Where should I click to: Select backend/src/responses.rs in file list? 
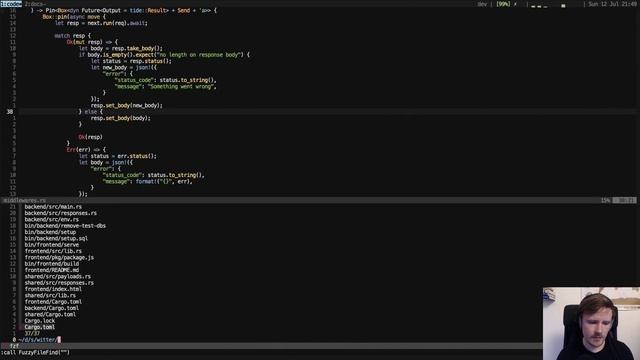click(x=60, y=213)
